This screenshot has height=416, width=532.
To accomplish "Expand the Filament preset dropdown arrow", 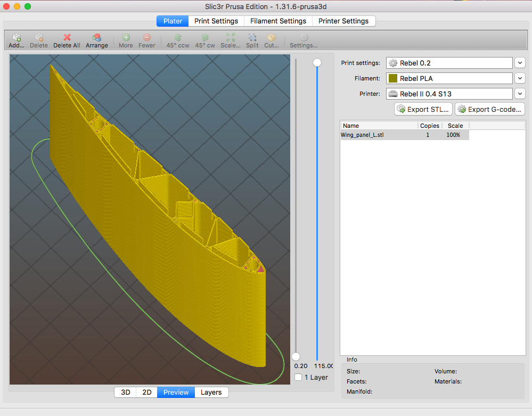I will [520, 78].
